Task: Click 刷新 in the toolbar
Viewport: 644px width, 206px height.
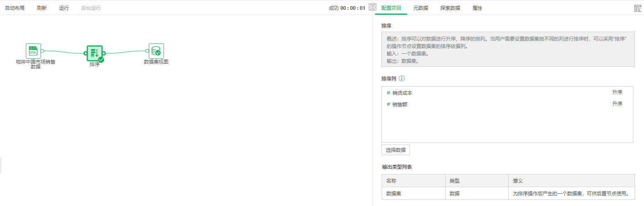Action: click(42, 8)
